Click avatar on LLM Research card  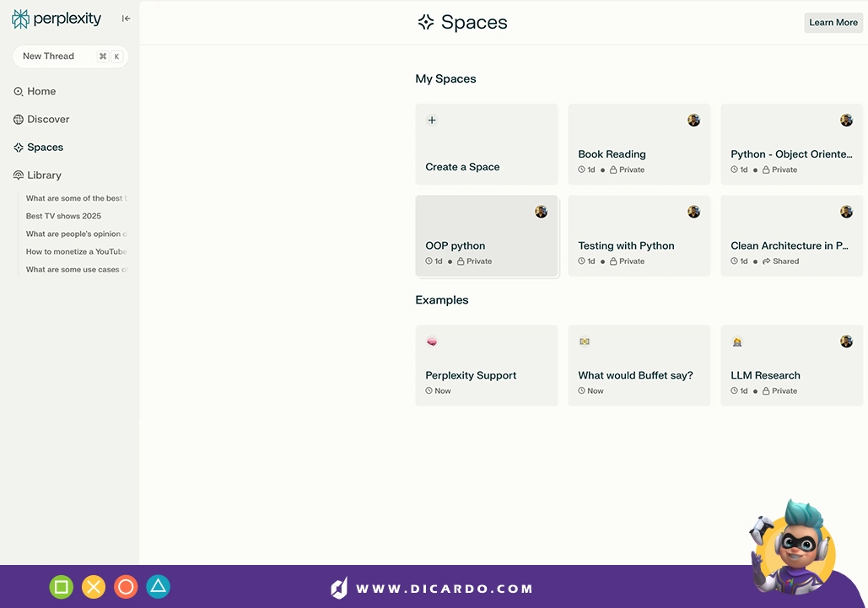point(846,342)
